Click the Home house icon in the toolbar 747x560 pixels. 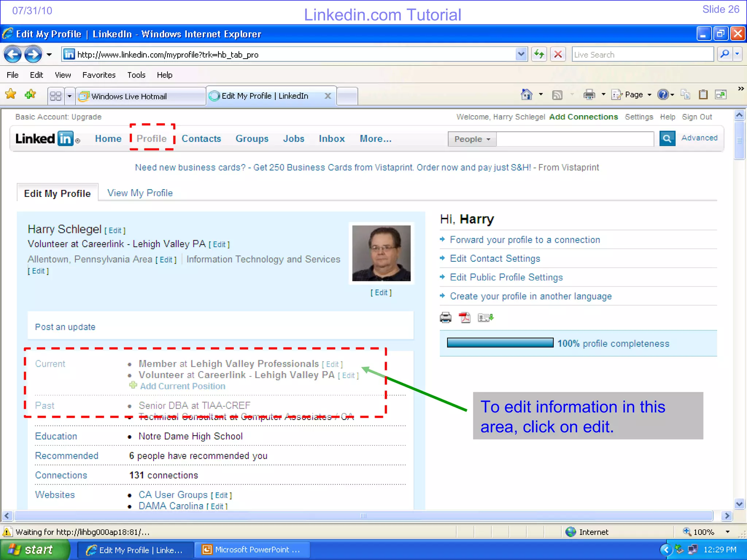pyautogui.click(x=526, y=94)
